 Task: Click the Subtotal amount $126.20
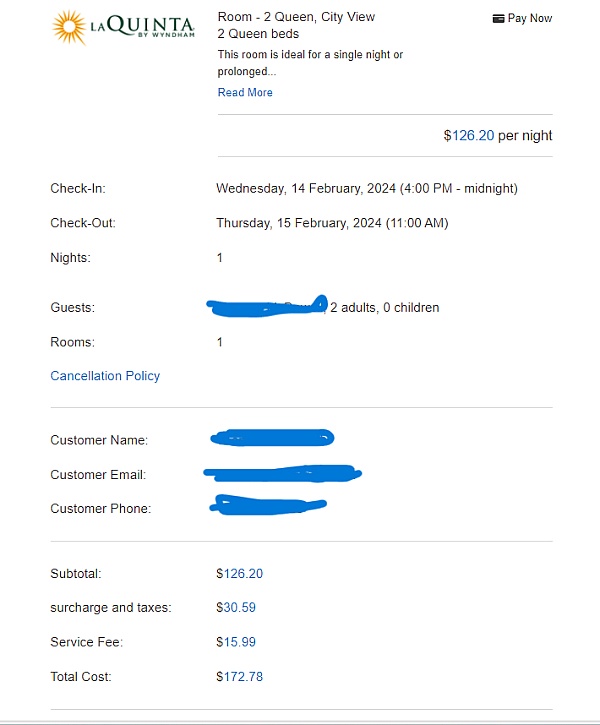(239, 574)
